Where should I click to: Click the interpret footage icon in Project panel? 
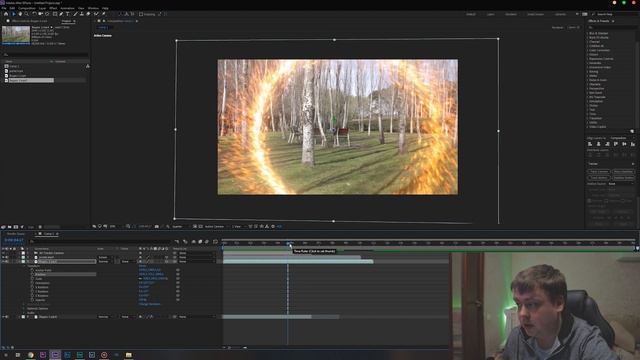4,227
